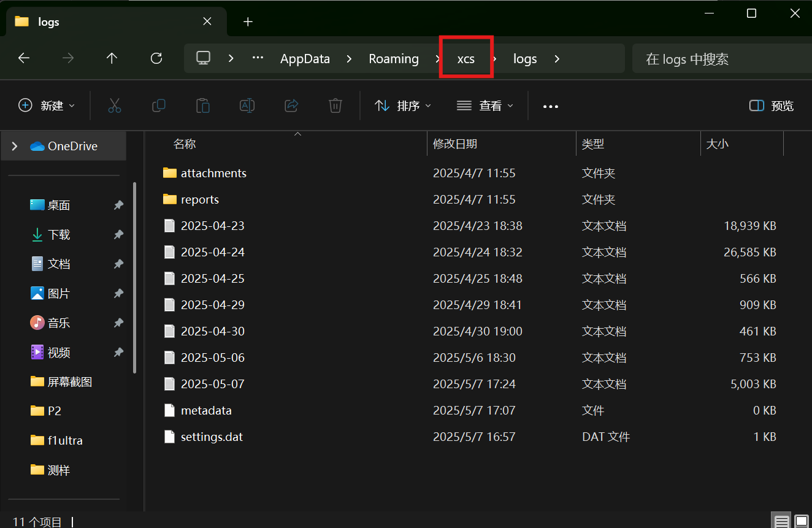The height and width of the screenshot is (528, 812).
Task: Expand the OneDrive tree node
Action: (x=15, y=146)
